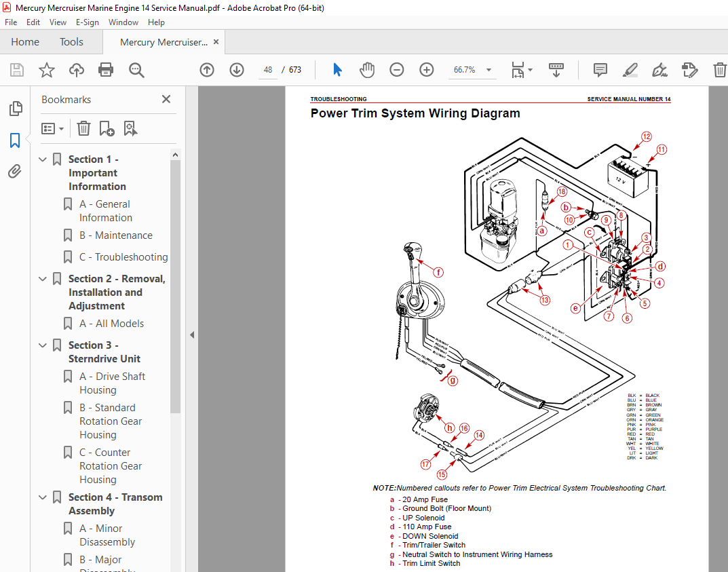Click the highlight text tool
Image resolution: width=728 pixels, height=572 pixels.
tap(630, 70)
